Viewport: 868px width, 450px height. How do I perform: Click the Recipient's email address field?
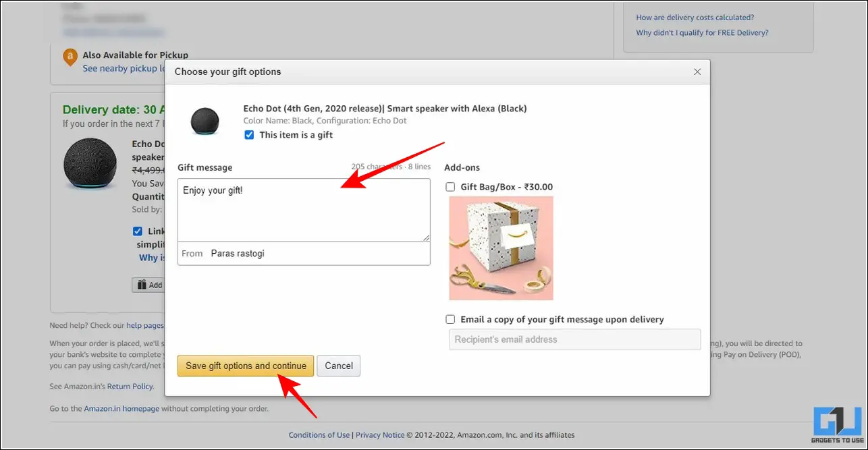(575, 339)
